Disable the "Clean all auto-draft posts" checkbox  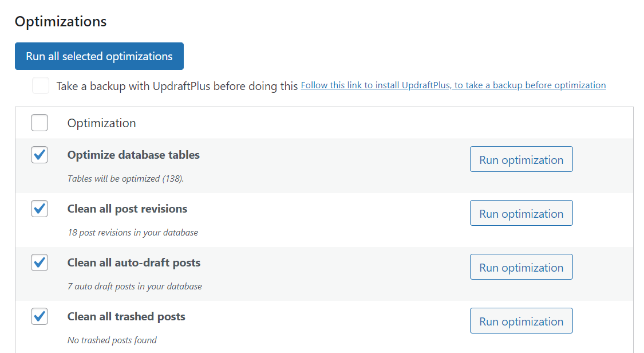click(39, 262)
